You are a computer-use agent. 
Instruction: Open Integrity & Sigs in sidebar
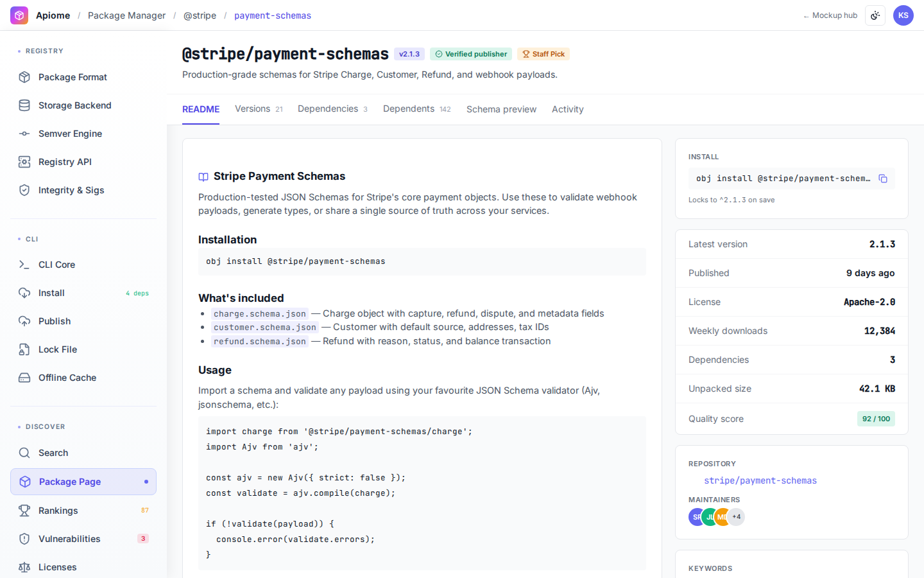(x=83, y=190)
